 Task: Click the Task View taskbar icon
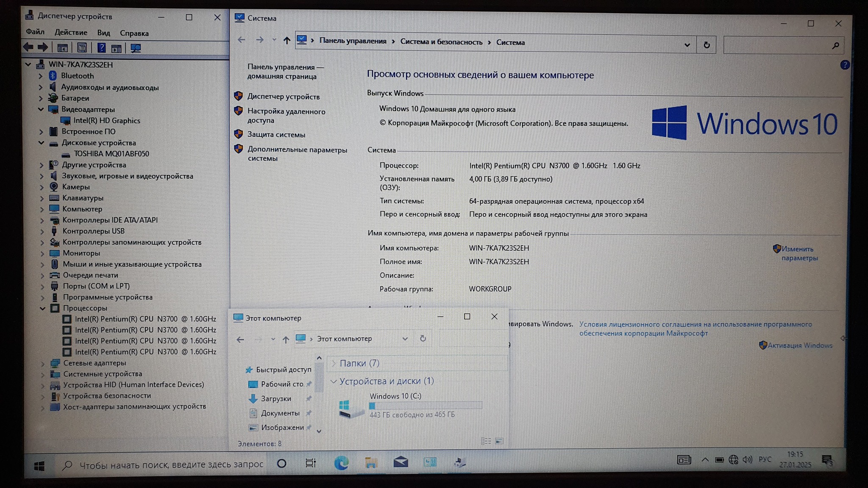(311, 463)
